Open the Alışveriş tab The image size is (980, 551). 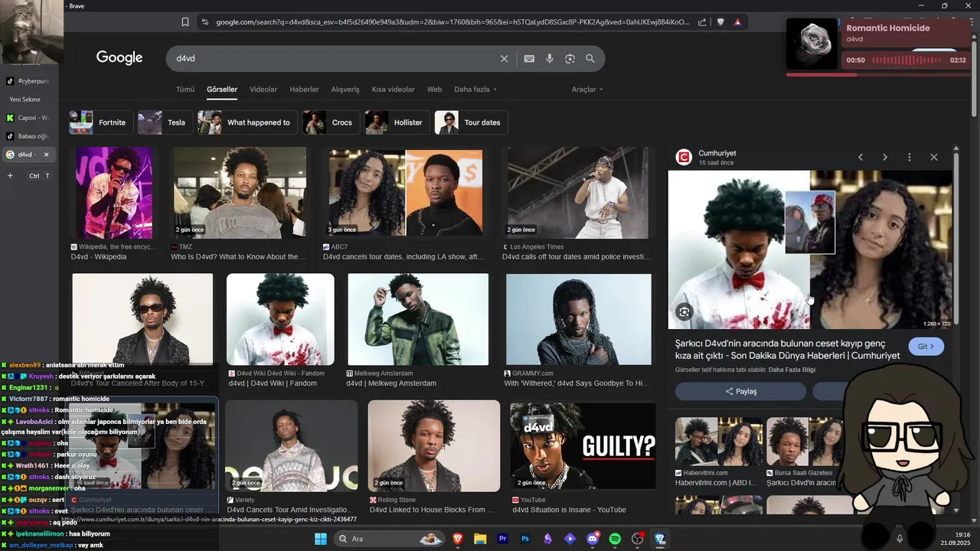(x=345, y=90)
